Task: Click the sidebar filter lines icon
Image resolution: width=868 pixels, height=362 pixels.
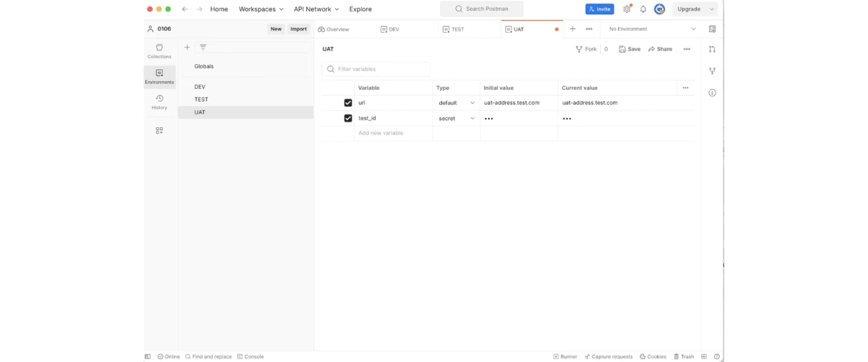Action: (203, 47)
